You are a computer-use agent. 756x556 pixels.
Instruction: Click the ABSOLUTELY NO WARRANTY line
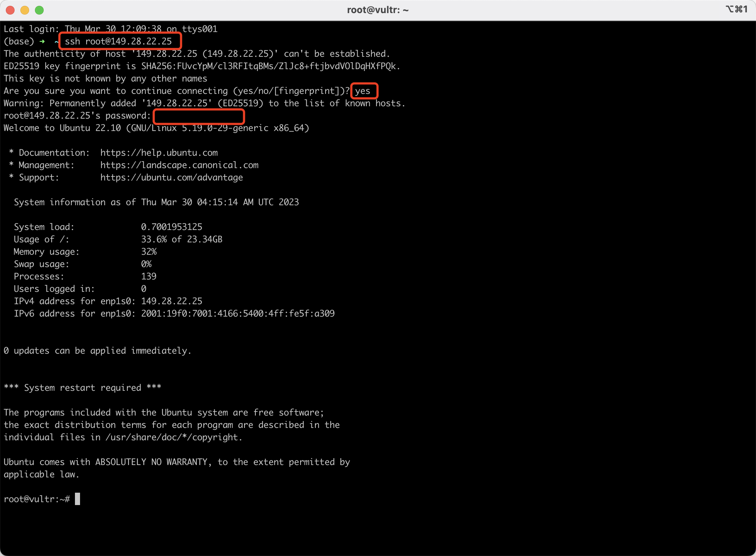177,462
